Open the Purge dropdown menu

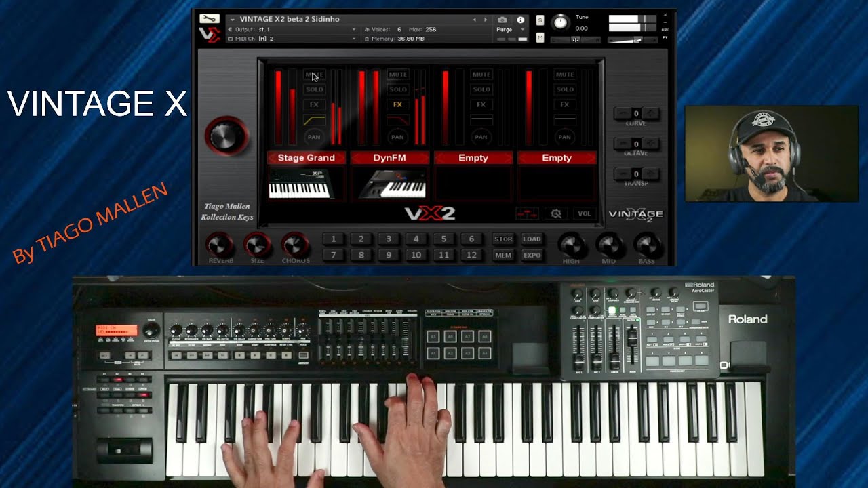point(511,30)
